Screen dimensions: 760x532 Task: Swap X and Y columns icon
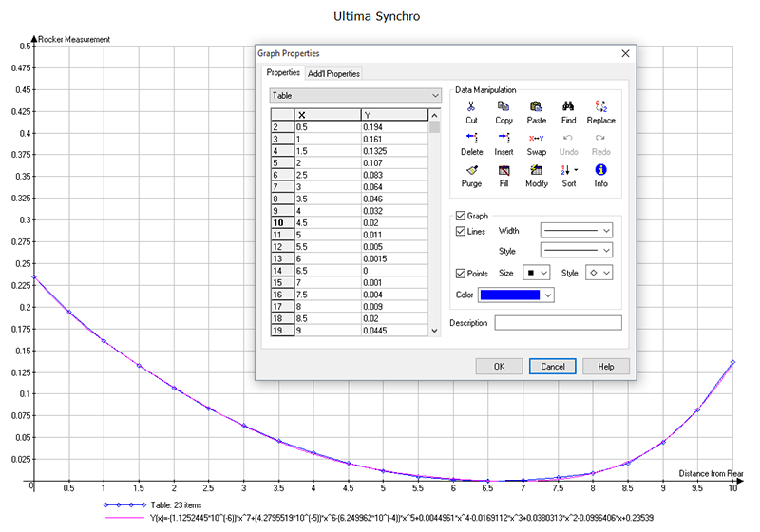coord(536,138)
